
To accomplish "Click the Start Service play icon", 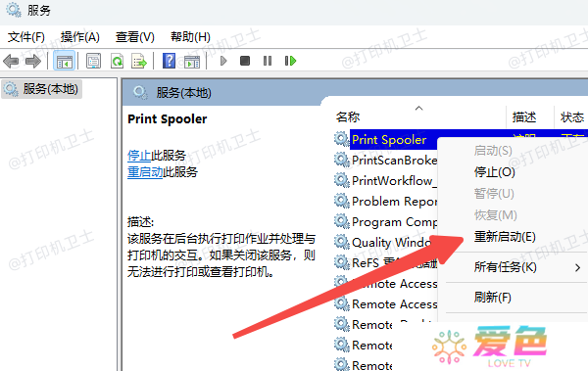I will (223, 61).
